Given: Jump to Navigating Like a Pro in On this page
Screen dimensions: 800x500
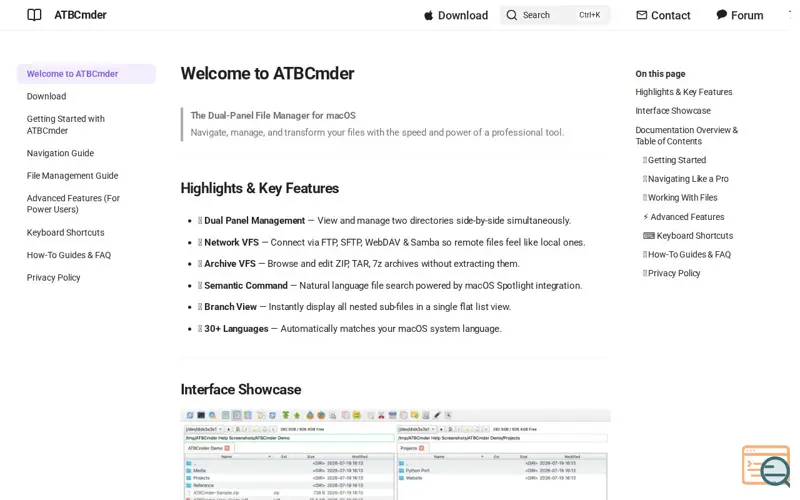Looking at the screenshot, I should pyautogui.click(x=686, y=179).
